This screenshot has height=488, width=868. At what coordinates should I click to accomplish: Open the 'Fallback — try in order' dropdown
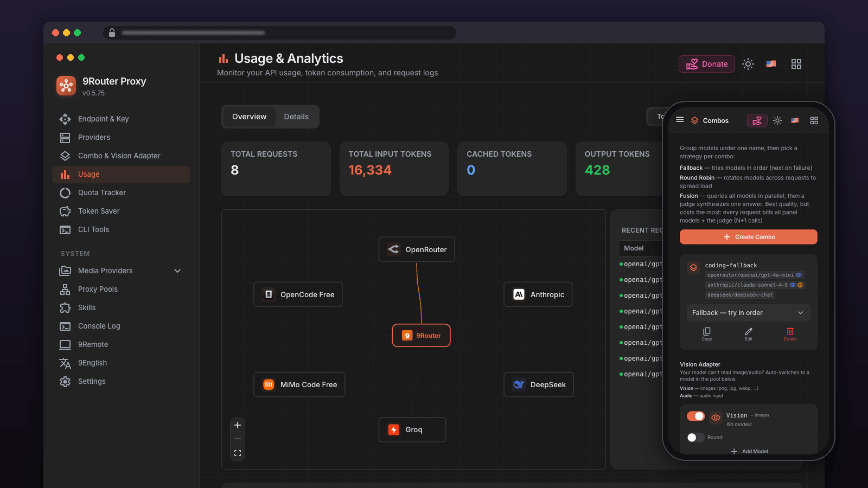click(748, 313)
